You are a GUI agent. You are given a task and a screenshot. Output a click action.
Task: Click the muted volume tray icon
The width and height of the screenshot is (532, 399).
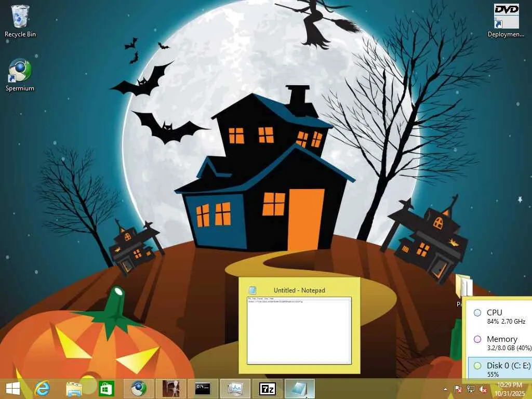pyautogui.click(x=483, y=389)
